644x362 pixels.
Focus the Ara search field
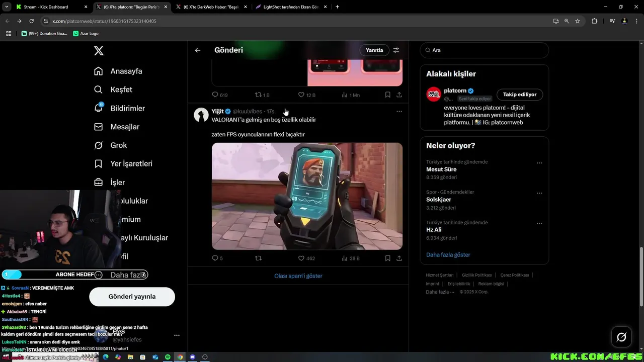point(485,50)
